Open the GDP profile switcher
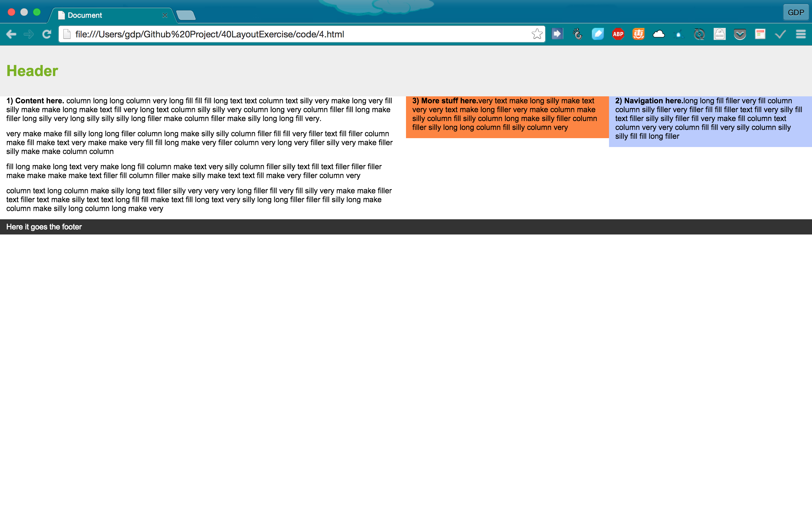812x507 pixels. (x=796, y=13)
